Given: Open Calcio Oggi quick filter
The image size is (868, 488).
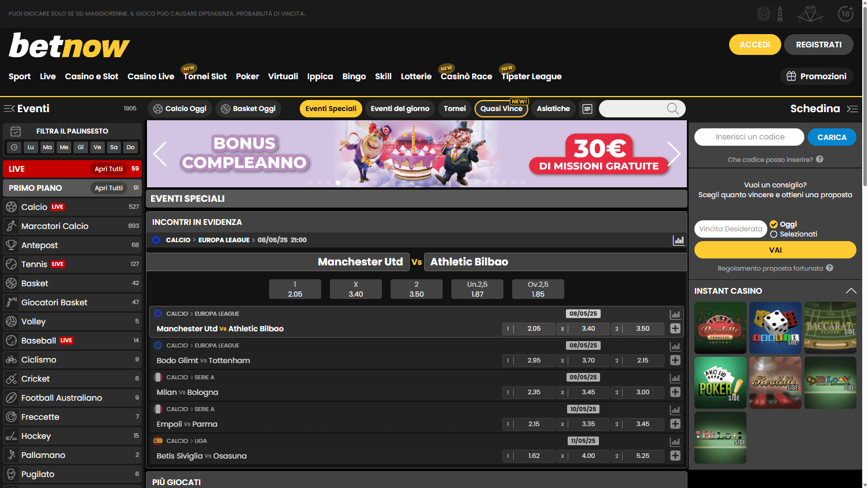Looking at the screenshot, I should (x=180, y=109).
